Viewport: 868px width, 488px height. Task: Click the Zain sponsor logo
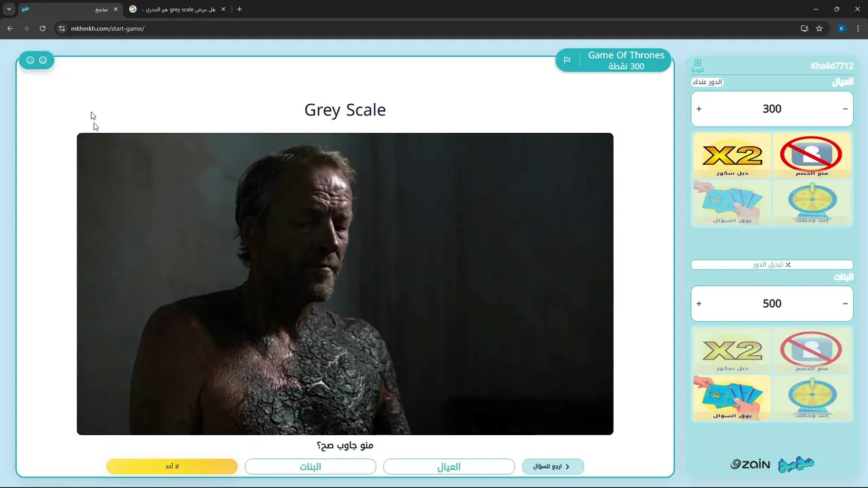(750, 464)
